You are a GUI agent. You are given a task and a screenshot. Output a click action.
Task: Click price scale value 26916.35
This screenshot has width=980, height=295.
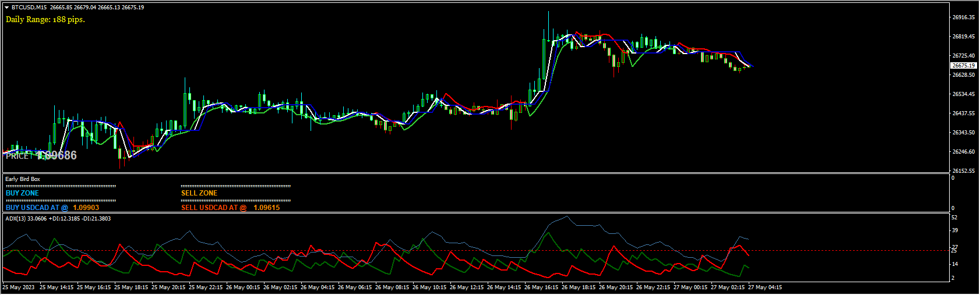tap(964, 17)
